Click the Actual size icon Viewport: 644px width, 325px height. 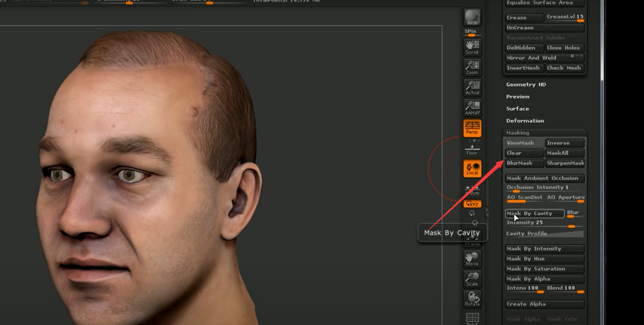click(x=472, y=87)
